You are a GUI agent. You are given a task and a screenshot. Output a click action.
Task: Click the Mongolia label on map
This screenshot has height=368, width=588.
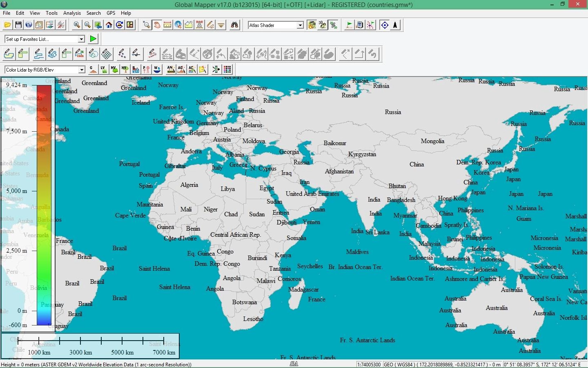coord(432,141)
